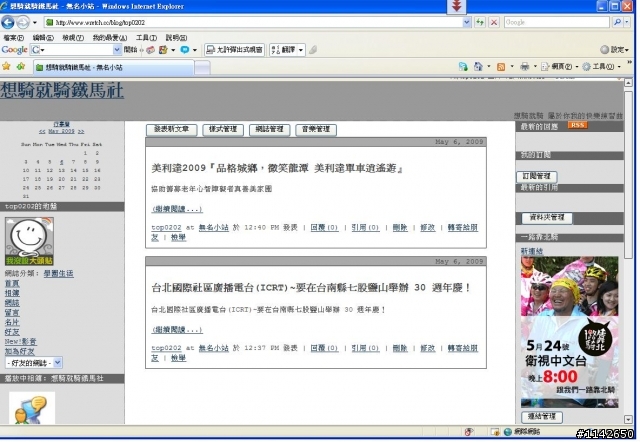The image size is (640, 442).
Task: Expand the Google toolbar search history dropdown
Action: (117, 50)
